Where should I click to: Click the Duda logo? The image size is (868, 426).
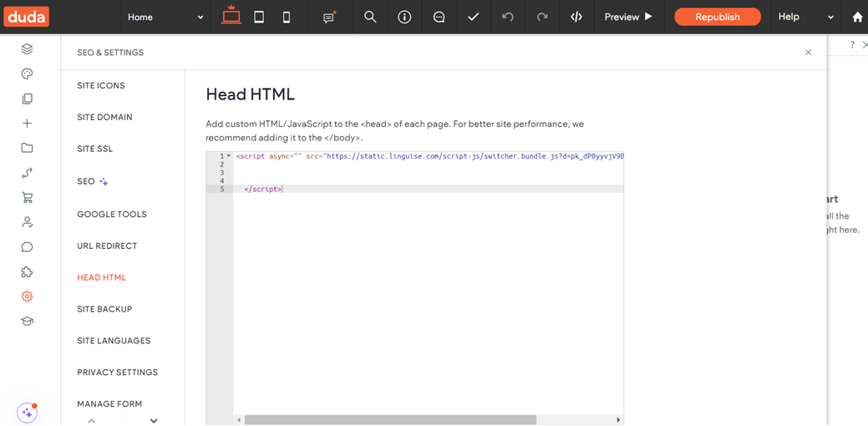click(x=26, y=17)
